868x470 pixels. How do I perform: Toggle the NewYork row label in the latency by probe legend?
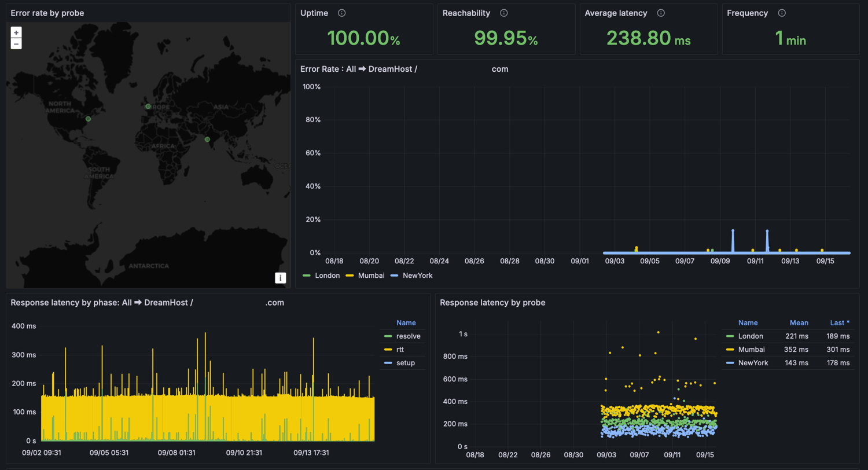tap(753, 363)
